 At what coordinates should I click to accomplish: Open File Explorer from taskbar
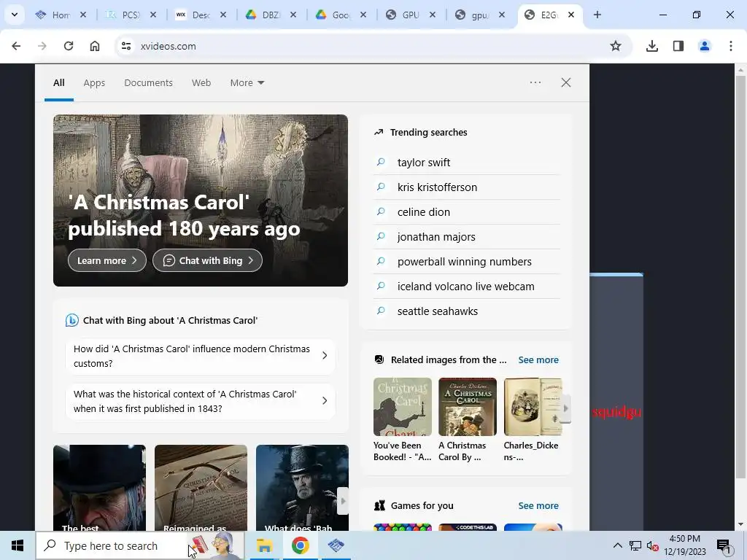pos(264,545)
